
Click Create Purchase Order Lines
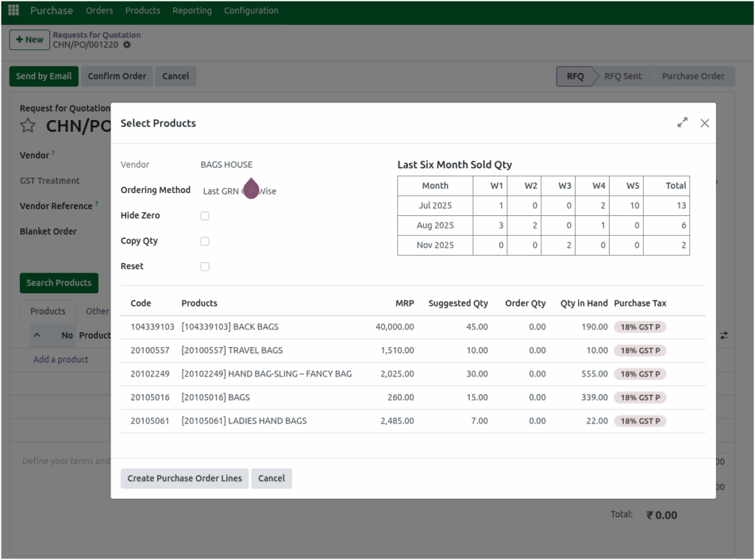(184, 478)
